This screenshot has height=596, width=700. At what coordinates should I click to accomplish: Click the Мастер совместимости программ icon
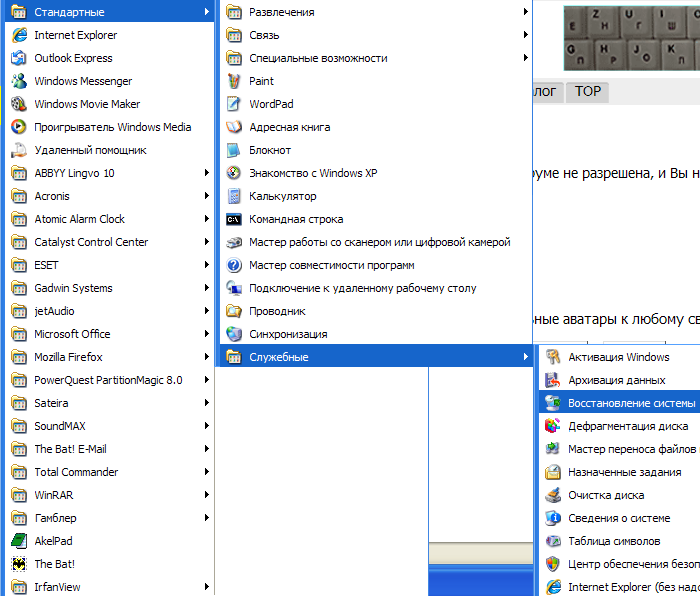pos(234,265)
